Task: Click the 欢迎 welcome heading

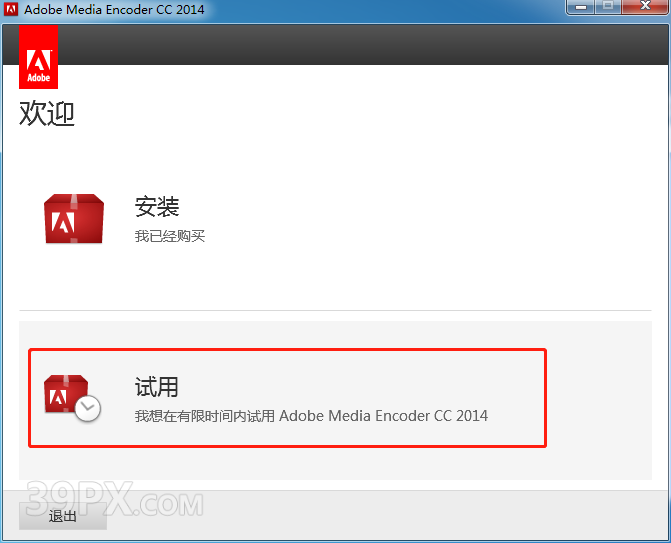Action: (47, 114)
